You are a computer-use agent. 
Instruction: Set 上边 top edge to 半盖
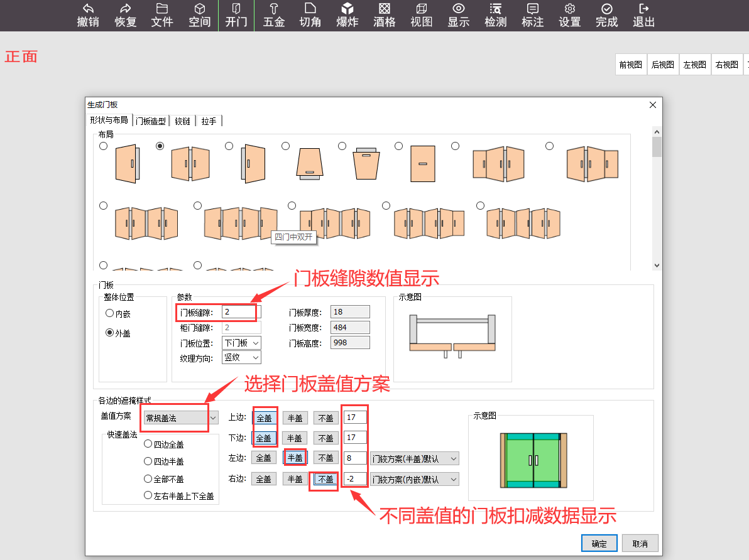click(x=295, y=417)
